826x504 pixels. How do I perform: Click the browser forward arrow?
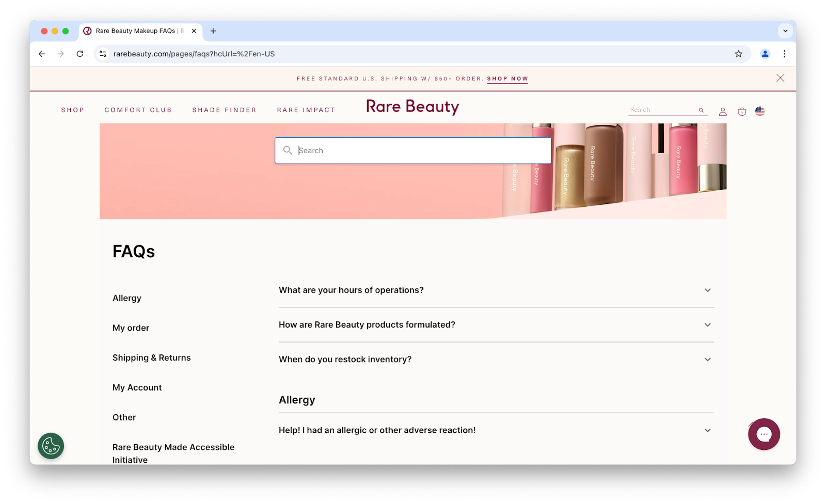(x=61, y=54)
